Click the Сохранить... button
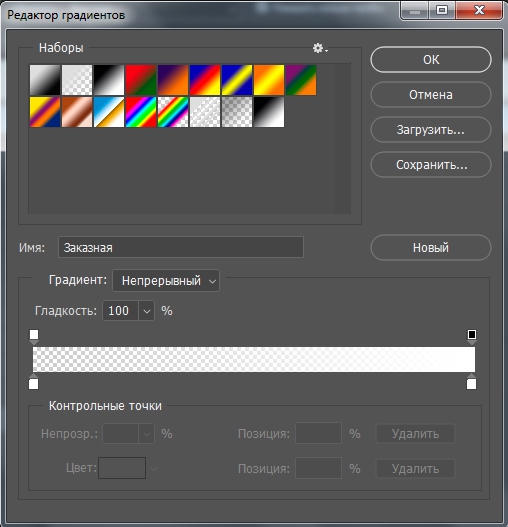The width and height of the screenshot is (508, 527). pyautogui.click(x=431, y=165)
